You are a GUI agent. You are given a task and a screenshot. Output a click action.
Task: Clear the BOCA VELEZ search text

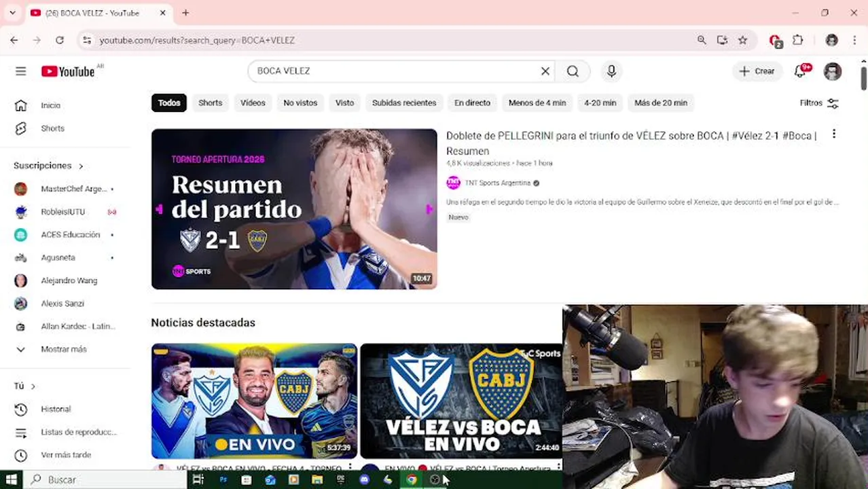(545, 71)
